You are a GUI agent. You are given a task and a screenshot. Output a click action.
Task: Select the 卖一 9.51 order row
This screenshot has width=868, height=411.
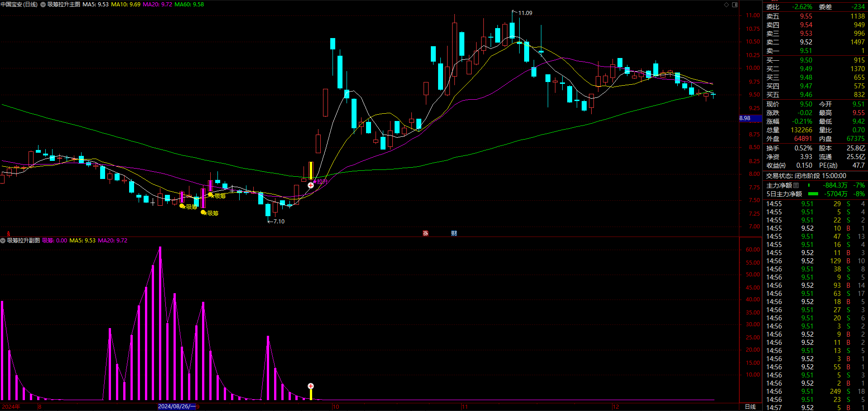tap(815, 51)
